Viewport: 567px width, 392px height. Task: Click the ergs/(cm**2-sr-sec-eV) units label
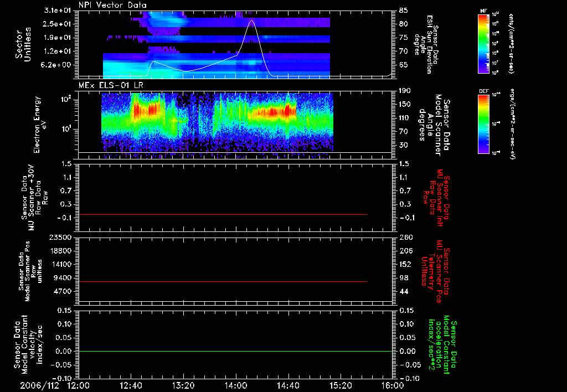[x=513, y=124]
